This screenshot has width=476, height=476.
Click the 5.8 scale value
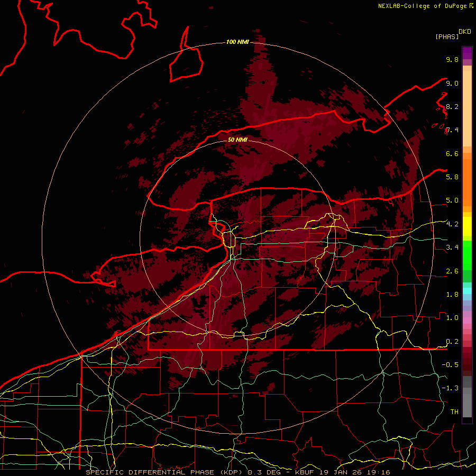coord(452,177)
